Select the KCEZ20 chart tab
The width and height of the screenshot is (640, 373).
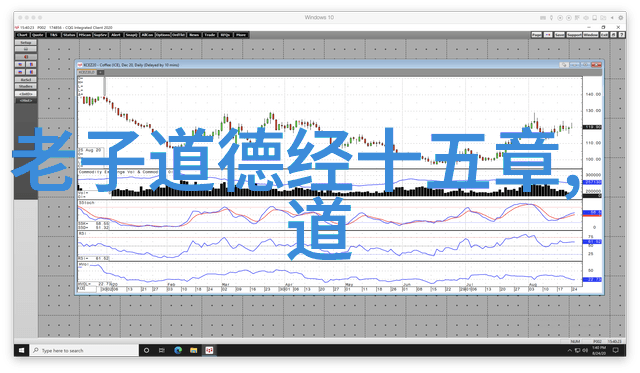pyautogui.click(x=87, y=72)
